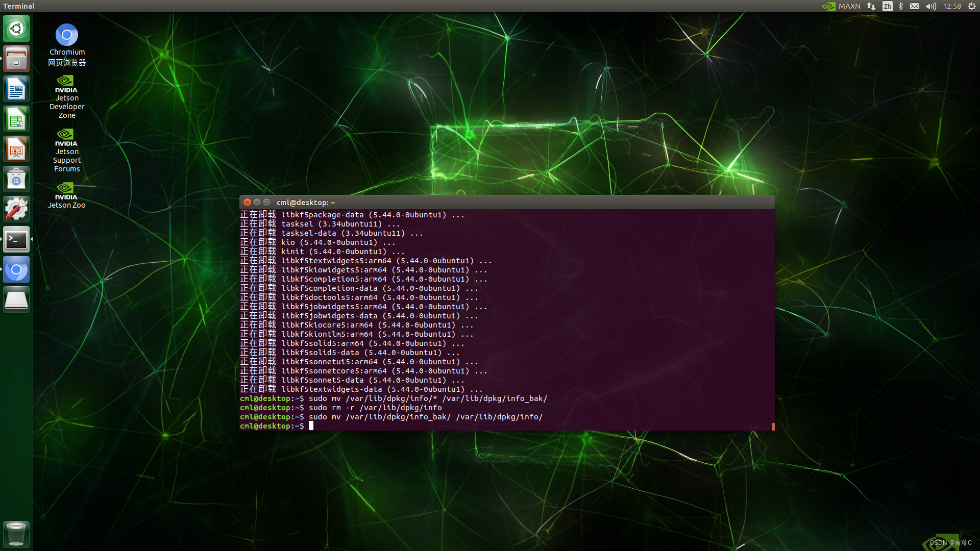The image size is (980, 551).
Task: Open the removable drive icon in launcher
Action: click(16, 299)
